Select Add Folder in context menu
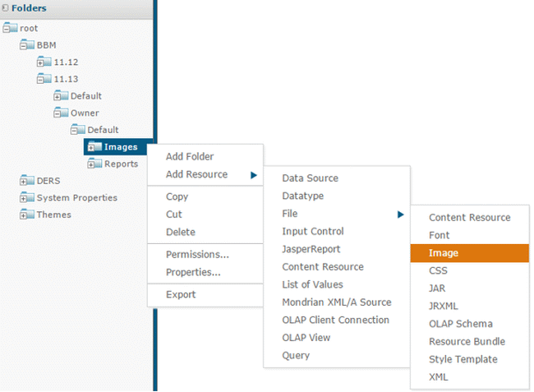The image size is (534, 392). 189,156
